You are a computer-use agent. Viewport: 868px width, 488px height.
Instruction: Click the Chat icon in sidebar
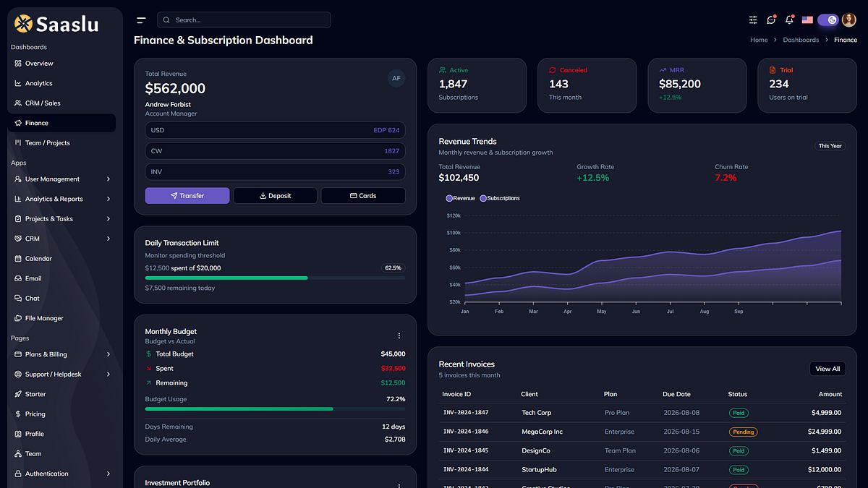click(18, 298)
